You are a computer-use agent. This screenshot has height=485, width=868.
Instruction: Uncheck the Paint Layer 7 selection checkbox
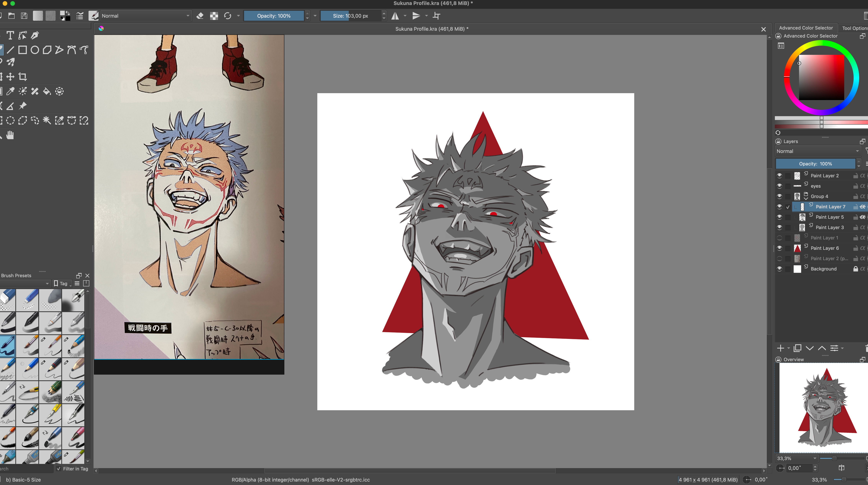pyautogui.click(x=788, y=207)
